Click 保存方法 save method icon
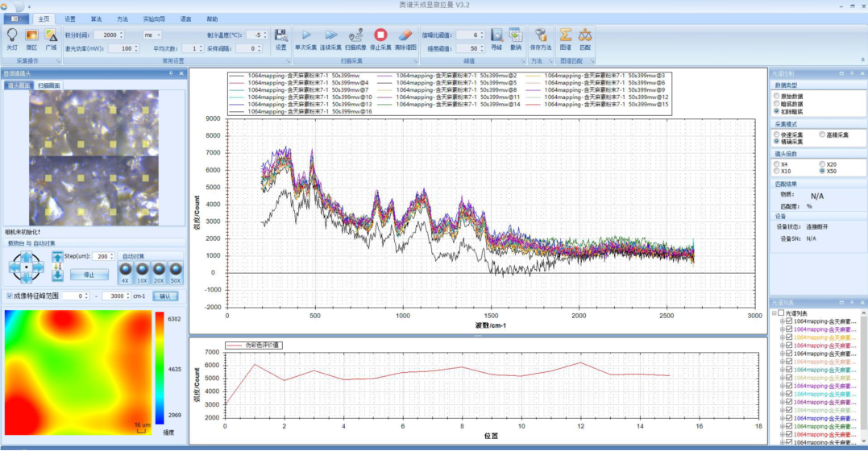Viewport: 868px width, 451px height. click(541, 35)
